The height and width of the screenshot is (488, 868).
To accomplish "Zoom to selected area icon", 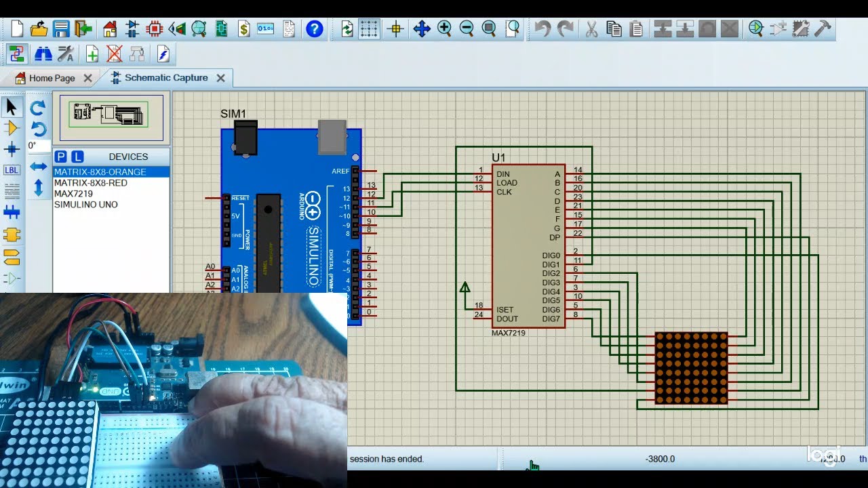I will 513,28.
